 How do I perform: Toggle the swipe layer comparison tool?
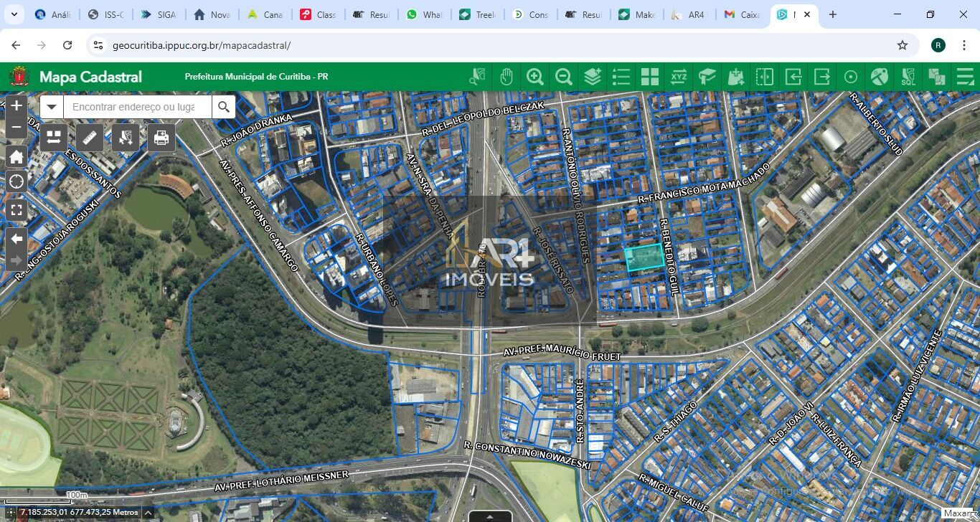765,77
